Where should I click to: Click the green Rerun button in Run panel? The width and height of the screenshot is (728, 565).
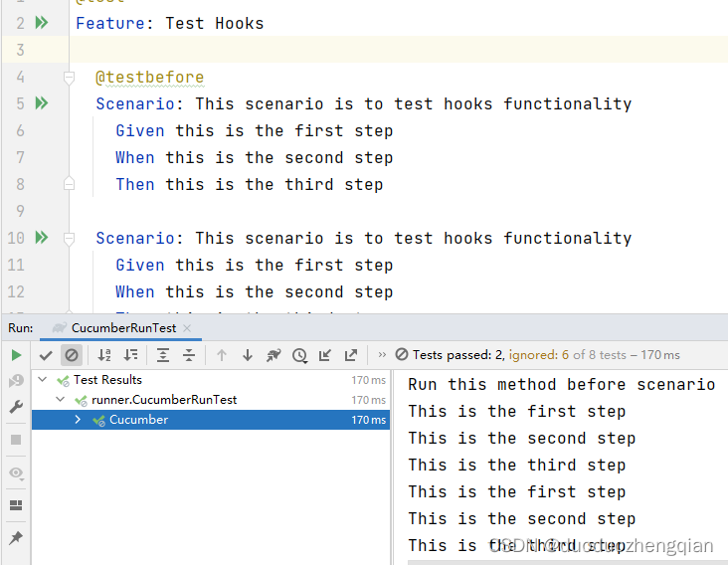(16, 356)
